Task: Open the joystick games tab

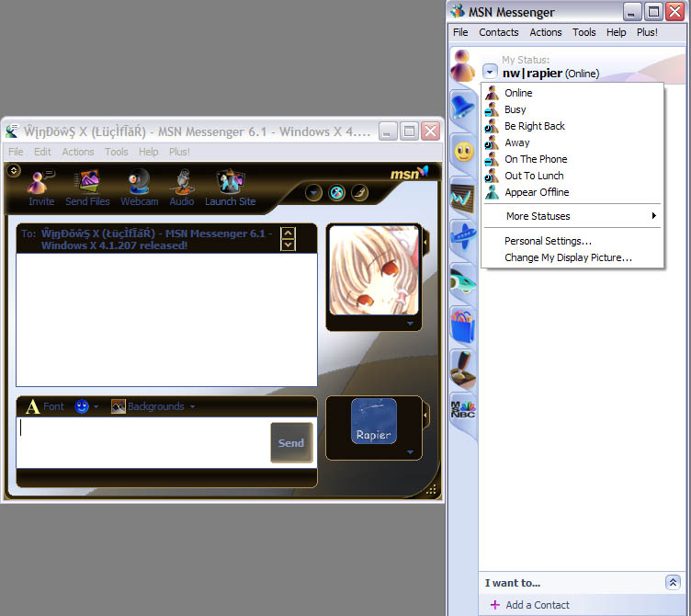Action: point(463,369)
